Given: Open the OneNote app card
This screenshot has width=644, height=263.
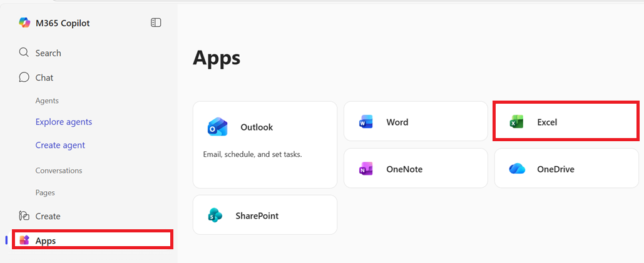Looking at the screenshot, I should [416, 169].
